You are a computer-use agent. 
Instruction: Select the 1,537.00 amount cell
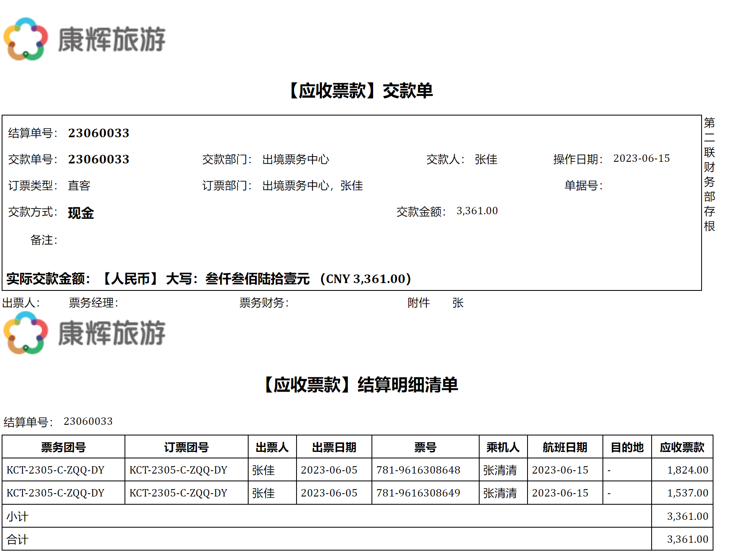687,493
